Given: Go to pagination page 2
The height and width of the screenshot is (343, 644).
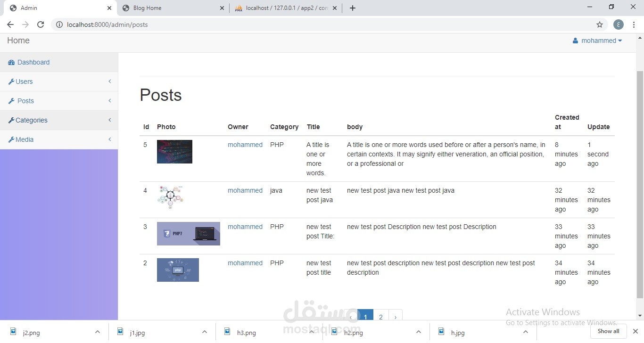Looking at the screenshot, I should click(381, 315).
